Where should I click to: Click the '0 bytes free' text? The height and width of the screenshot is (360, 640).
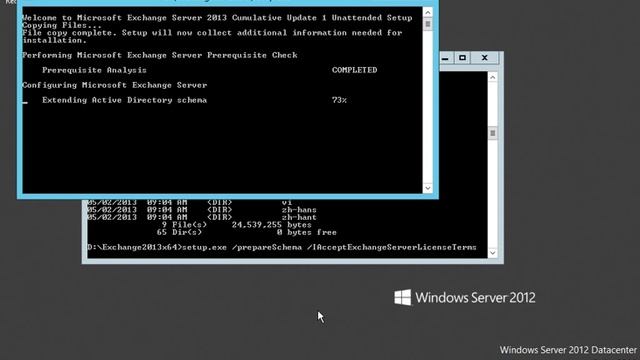307,232
